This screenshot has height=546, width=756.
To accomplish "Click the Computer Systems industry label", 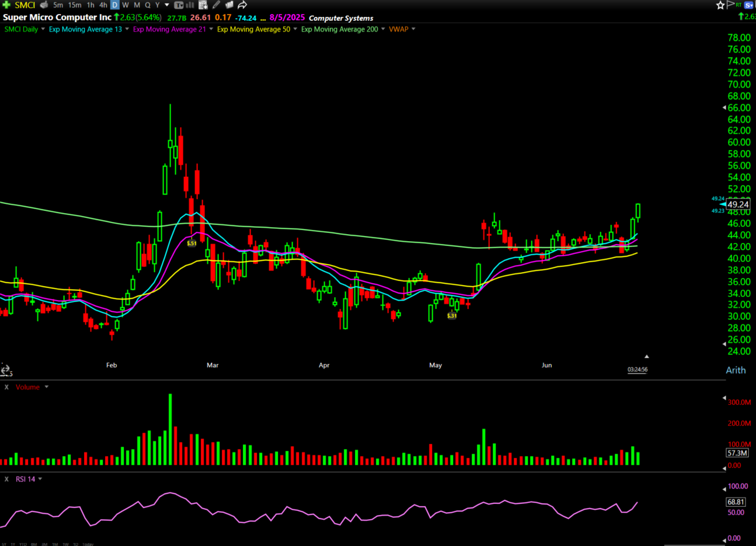I will pyautogui.click(x=341, y=18).
